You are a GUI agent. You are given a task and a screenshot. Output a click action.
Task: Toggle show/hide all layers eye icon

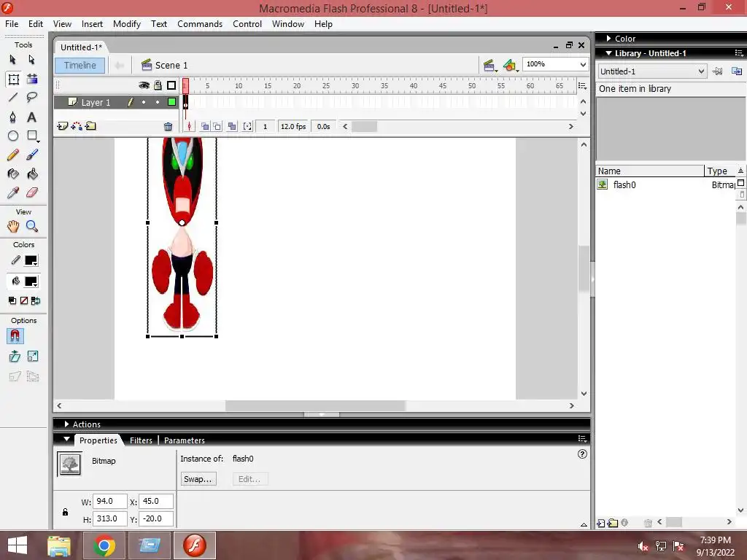click(144, 85)
